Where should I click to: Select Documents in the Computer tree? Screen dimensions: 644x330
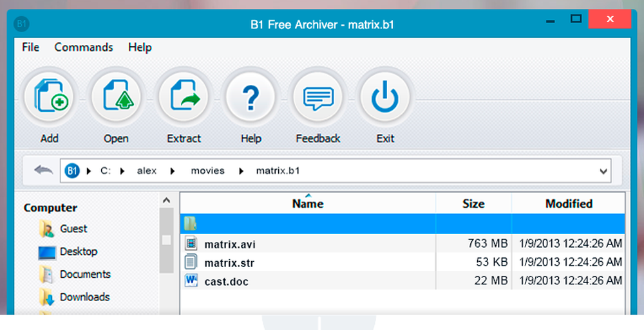pos(86,274)
